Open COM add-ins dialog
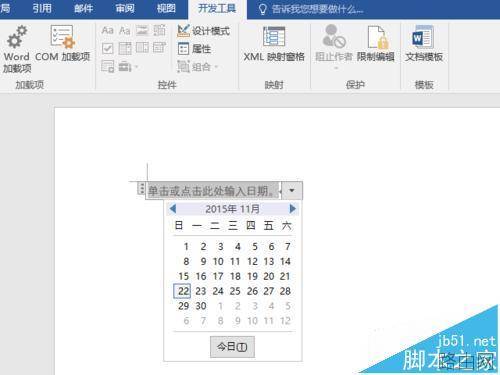The height and width of the screenshot is (375, 500). (x=62, y=43)
